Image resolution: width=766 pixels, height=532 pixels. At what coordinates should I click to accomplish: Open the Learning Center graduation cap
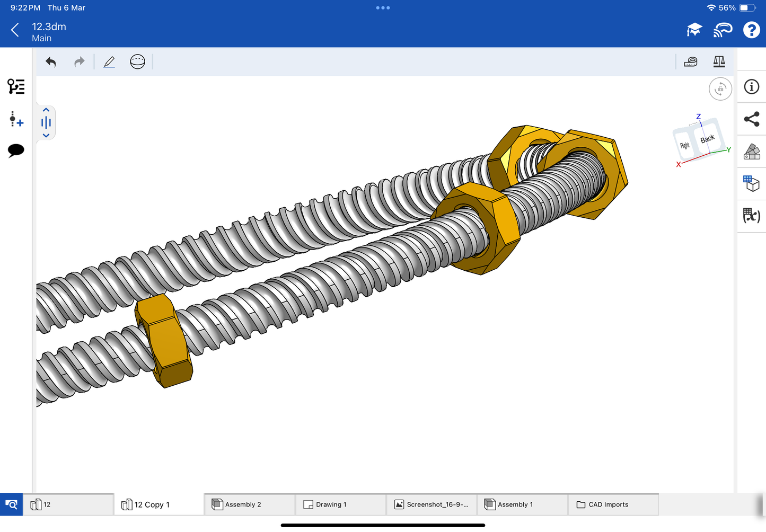(x=694, y=30)
